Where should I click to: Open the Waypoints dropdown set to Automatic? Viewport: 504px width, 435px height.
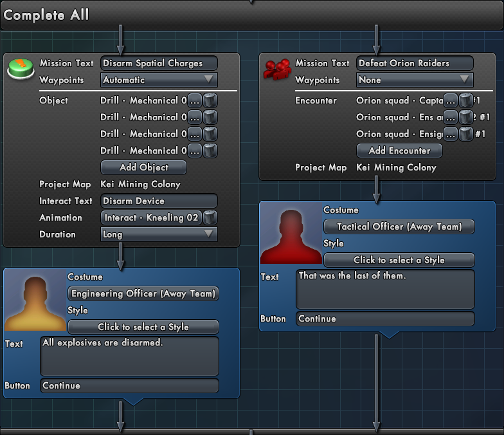159,80
